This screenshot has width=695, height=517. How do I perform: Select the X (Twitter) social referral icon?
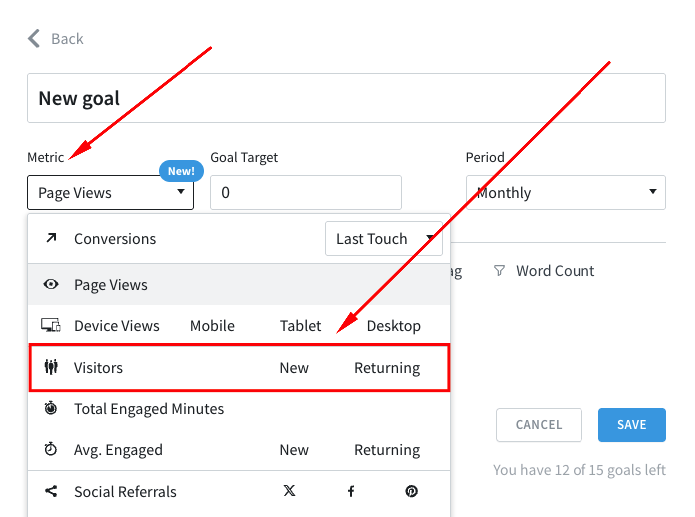pyautogui.click(x=289, y=492)
